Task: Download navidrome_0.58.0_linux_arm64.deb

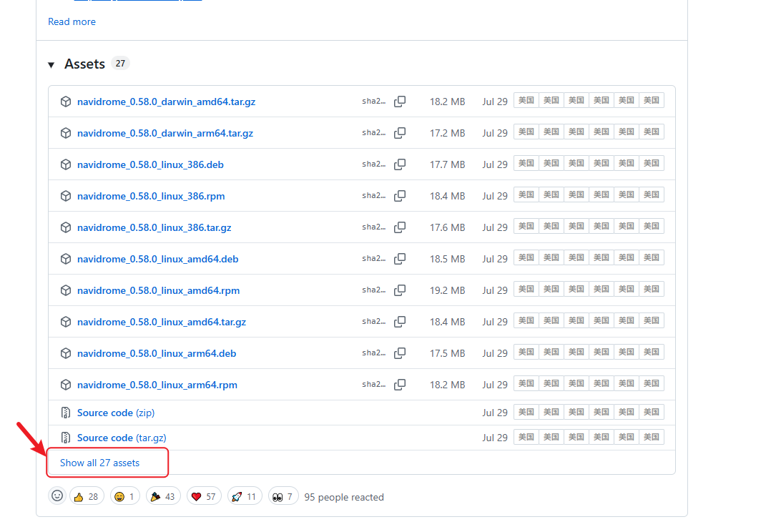Action: click(157, 353)
